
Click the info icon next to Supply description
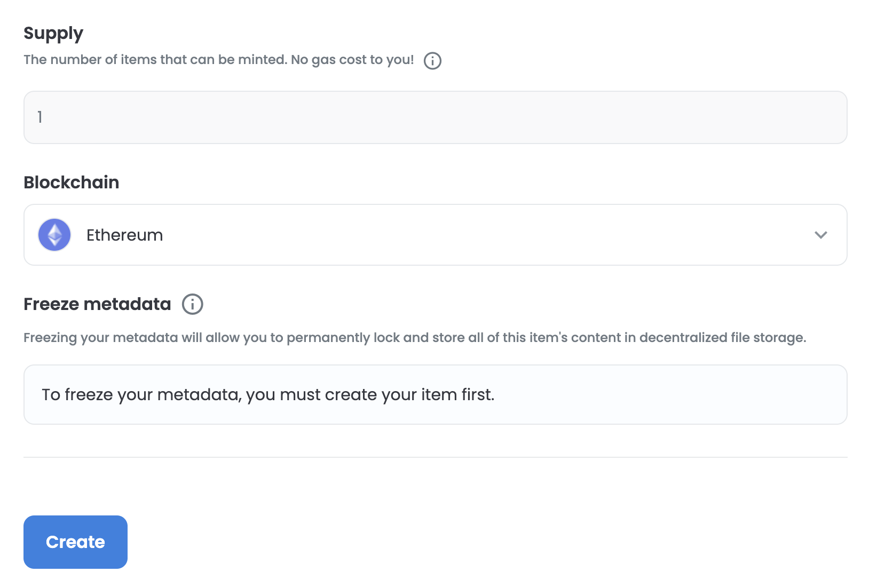[432, 61]
